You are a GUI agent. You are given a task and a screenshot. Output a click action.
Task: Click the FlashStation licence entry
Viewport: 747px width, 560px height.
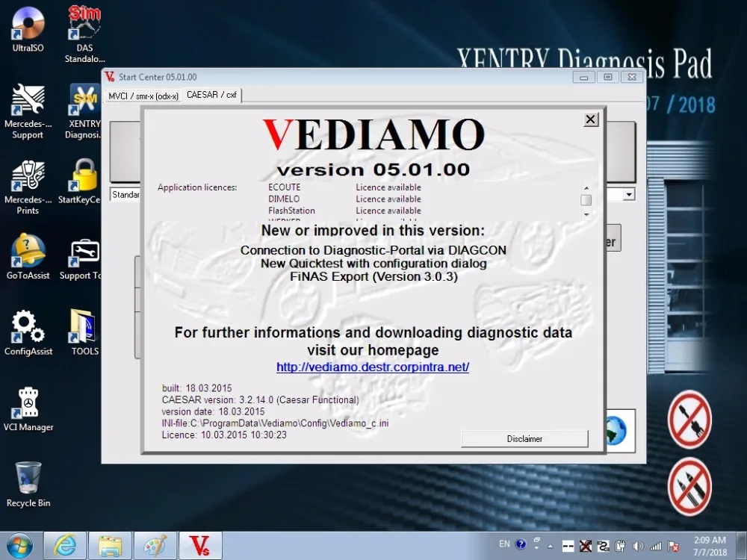(291, 211)
